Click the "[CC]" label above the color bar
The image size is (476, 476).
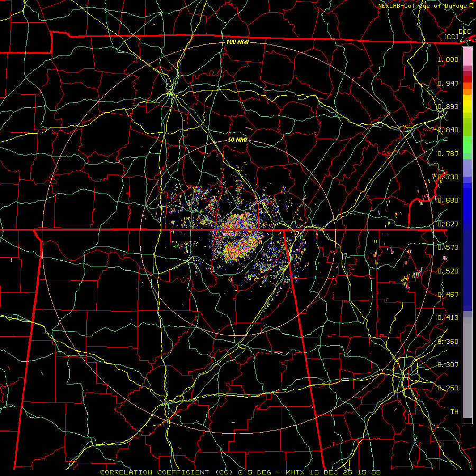coord(452,36)
